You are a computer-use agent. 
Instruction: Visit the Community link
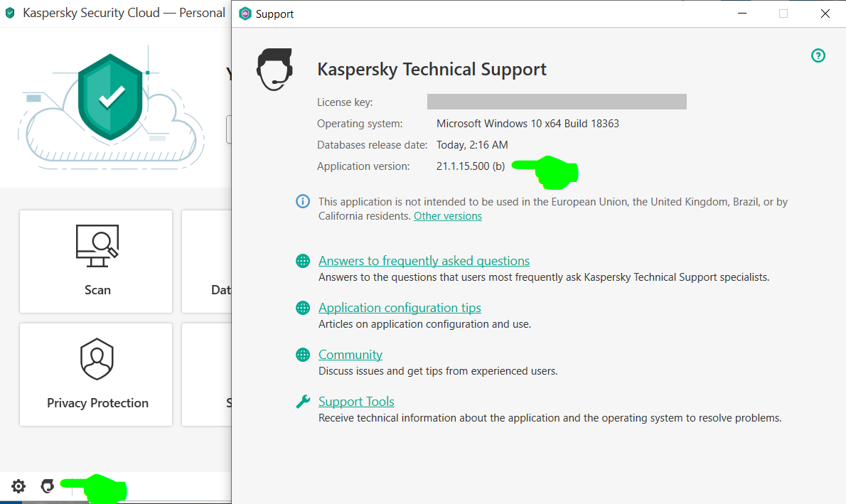tap(350, 355)
